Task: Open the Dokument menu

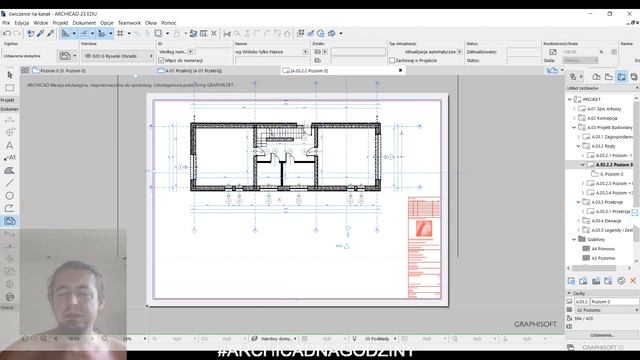Action: pyautogui.click(x=84, y=23)
